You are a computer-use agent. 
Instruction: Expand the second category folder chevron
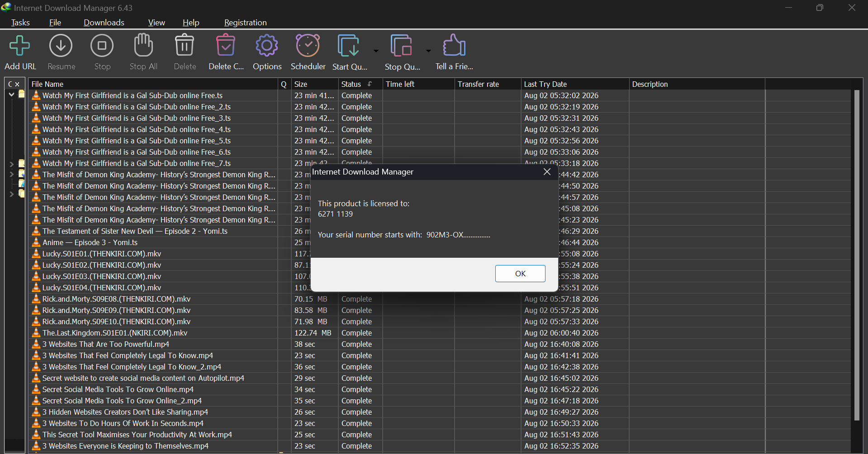(x=12, y=164)
